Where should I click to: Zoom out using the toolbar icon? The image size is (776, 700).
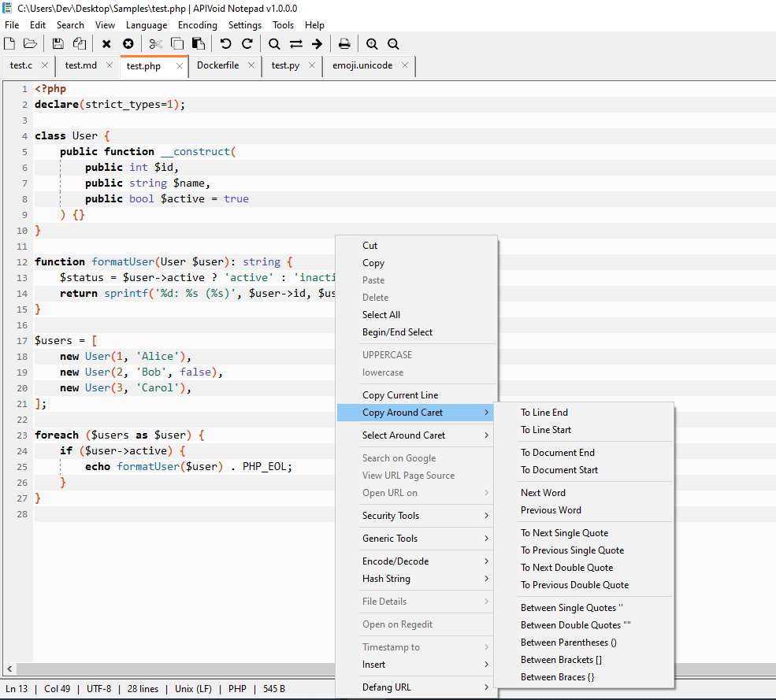coord(393,44)
